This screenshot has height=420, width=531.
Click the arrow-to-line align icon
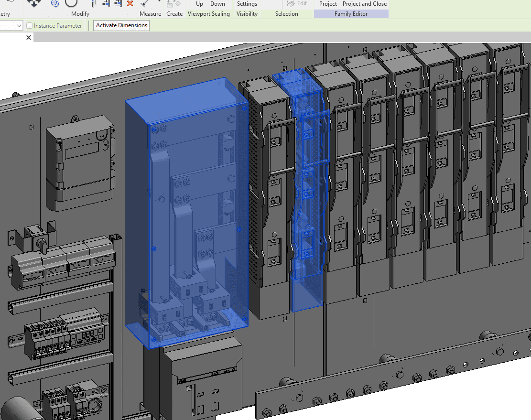coord(106,3)
